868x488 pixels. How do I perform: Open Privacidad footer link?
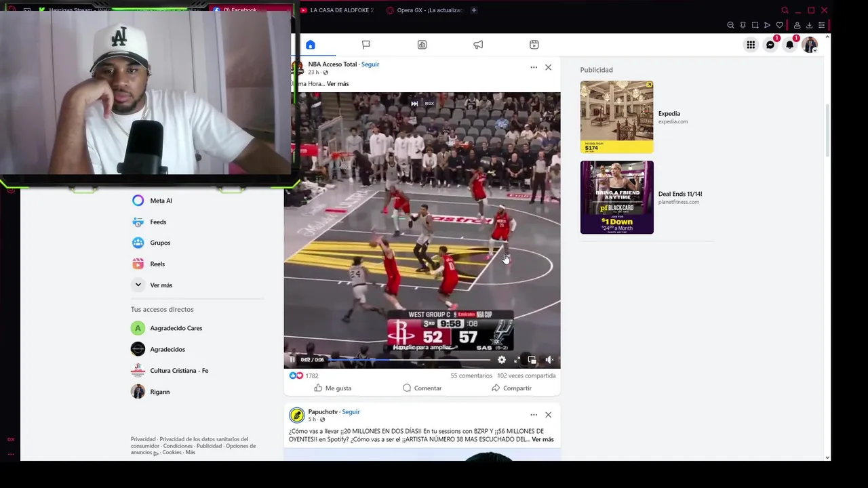point(143,439)
